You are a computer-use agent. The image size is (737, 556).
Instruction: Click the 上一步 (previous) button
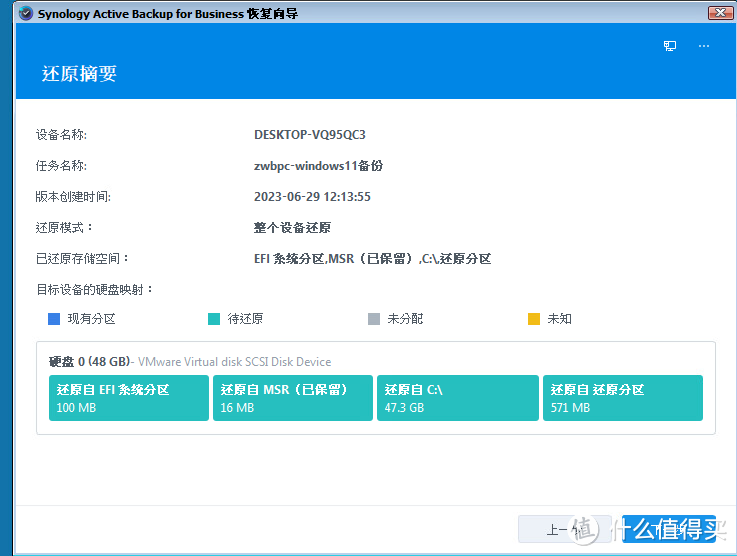pos(565,529)
